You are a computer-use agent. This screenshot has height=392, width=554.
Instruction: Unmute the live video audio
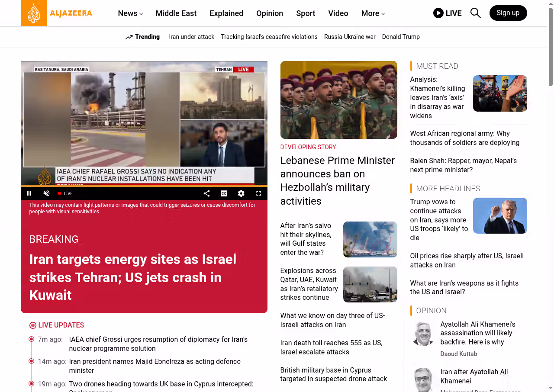[x=47, y=193]
